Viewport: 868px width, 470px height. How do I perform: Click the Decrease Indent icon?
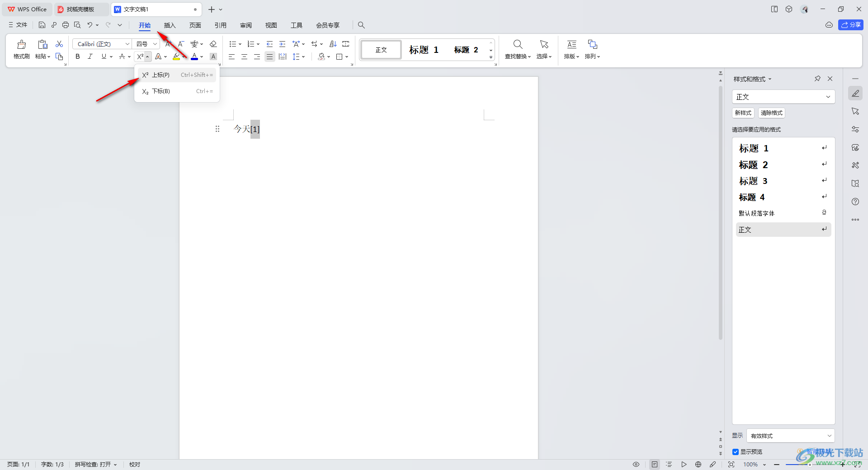269,44
